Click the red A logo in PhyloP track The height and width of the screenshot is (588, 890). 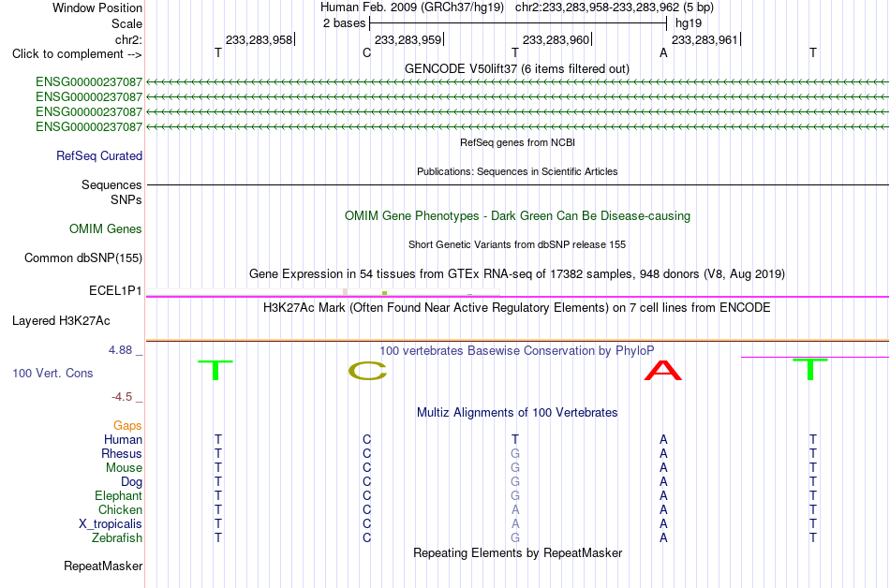663,370
